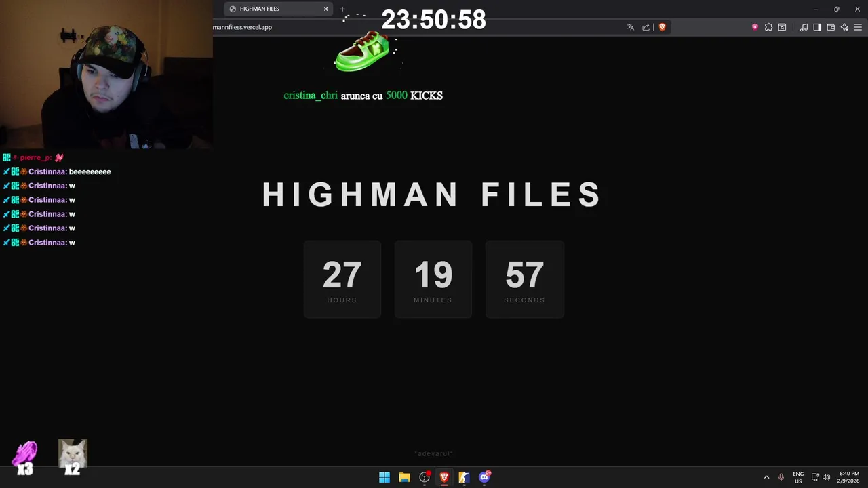Screen dimensions: 868x488
Task: Open the volume speaker tray icon
Action: tap(827, 477)
